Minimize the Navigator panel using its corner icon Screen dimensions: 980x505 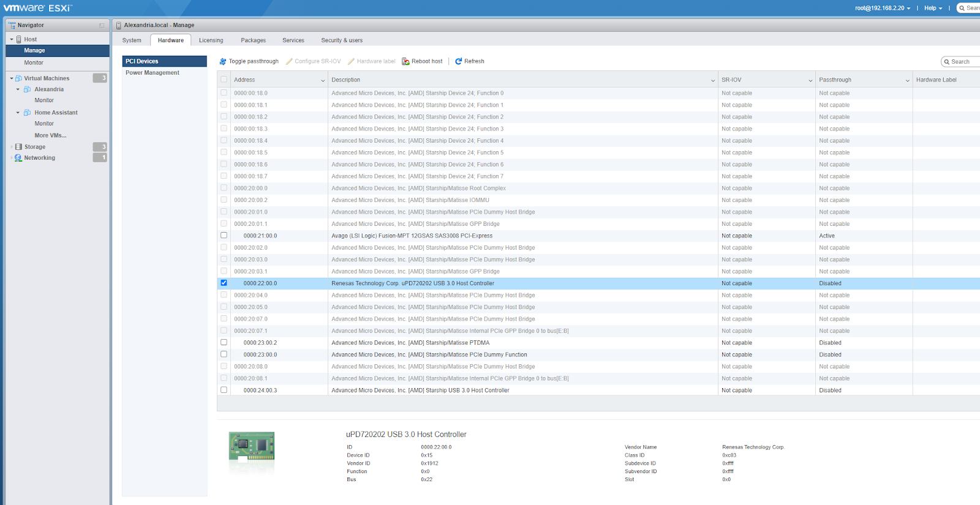coord(102,25)
